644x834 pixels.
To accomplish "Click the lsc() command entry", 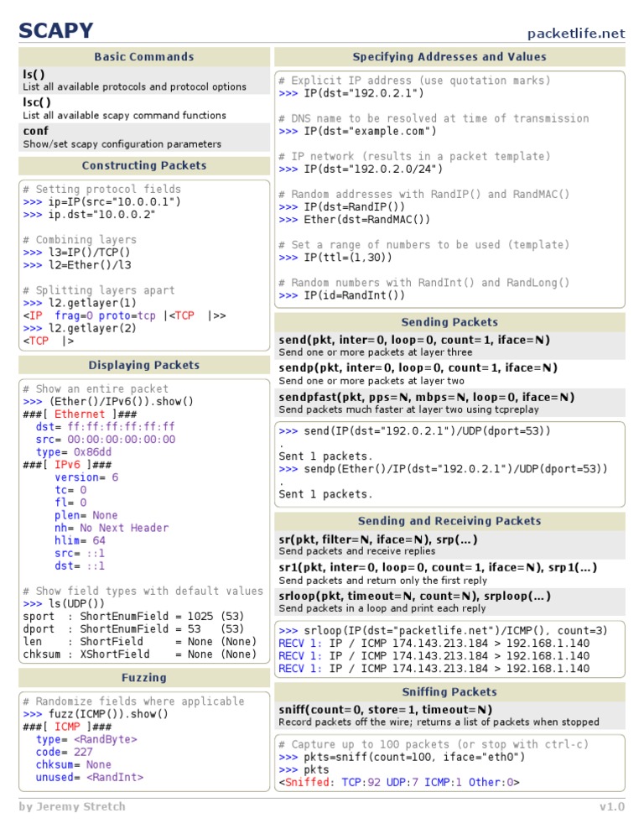I will [144, 108].
